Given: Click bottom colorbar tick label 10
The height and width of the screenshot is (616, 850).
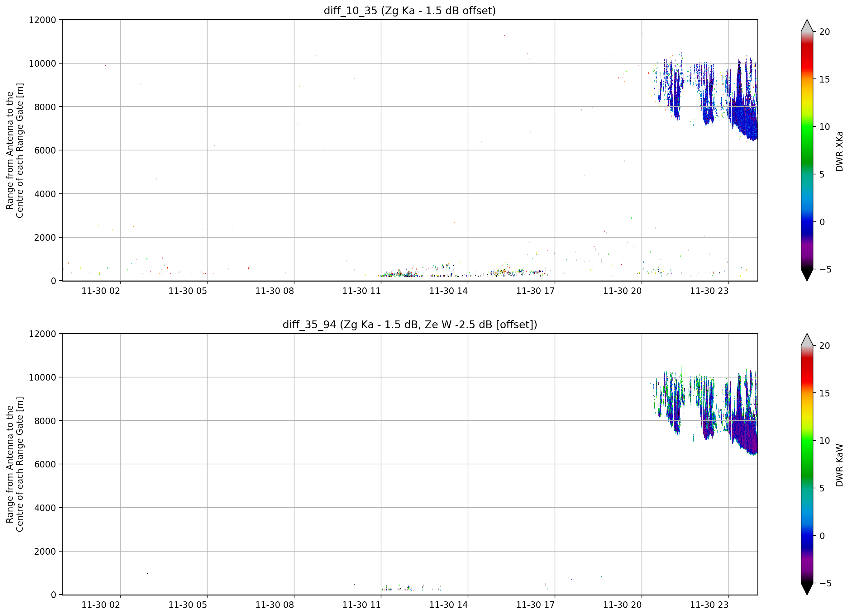Looking at the screenshot, I should pos(824,441).
